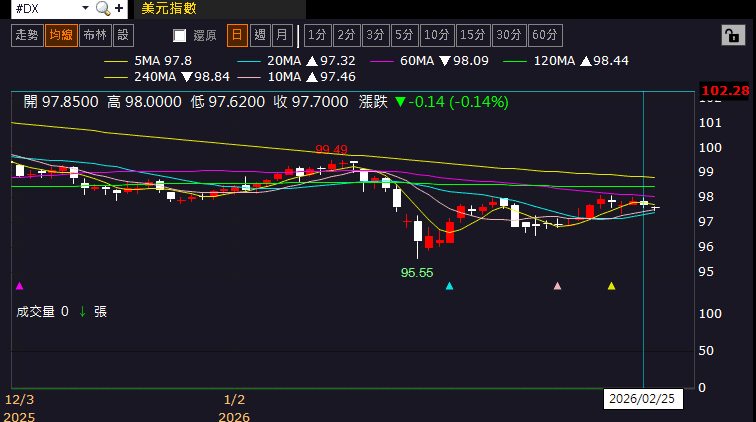Select the 日 daily period toggle
The height and width of the screenshot is (422, 756).
(237, 35)
